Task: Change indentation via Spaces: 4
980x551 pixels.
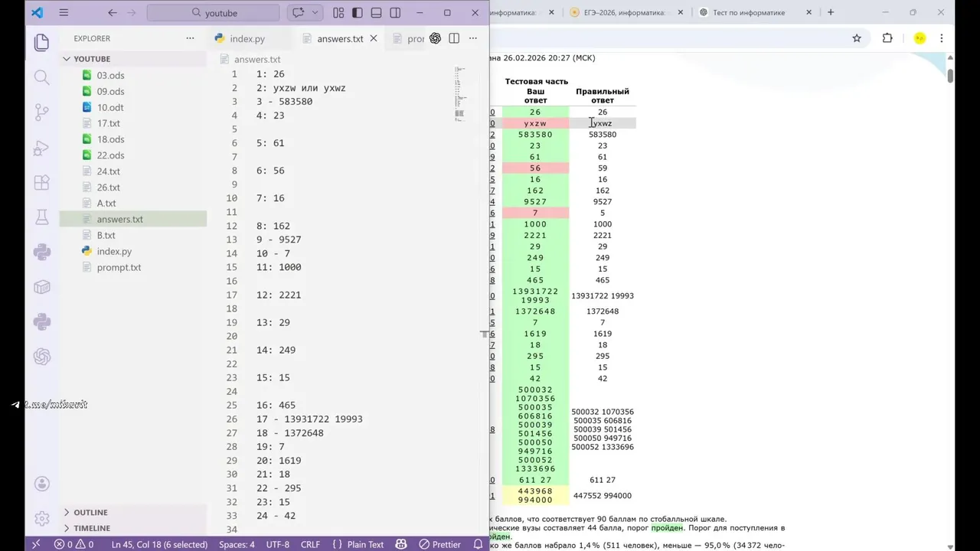Action: pos(237,544)
